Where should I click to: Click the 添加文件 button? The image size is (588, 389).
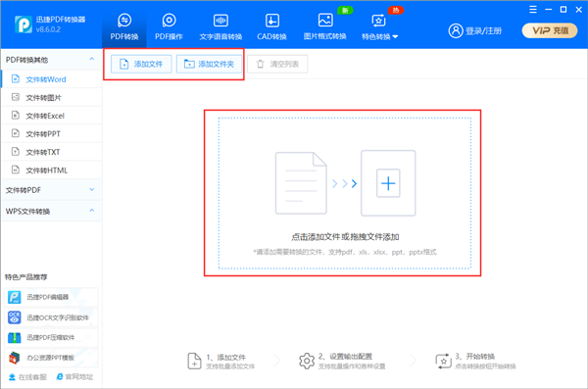coord(141,64)
